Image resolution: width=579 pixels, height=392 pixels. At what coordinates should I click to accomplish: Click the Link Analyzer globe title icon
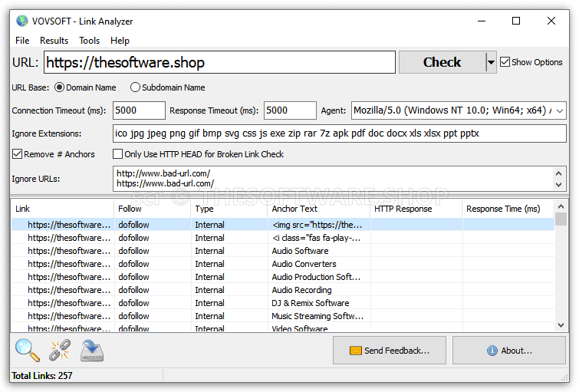22,21
